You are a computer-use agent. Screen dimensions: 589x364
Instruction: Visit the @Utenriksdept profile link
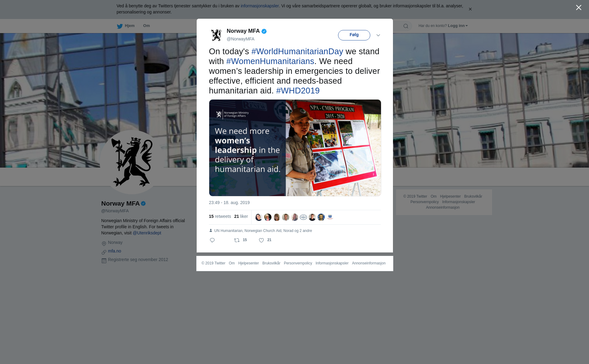pos(147,233)
